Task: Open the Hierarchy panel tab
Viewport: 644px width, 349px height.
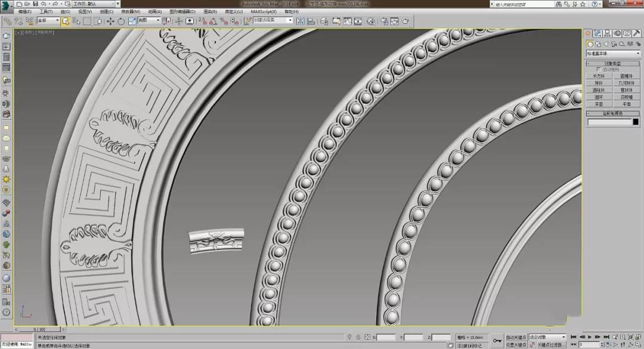Action: tap(608, 33)
